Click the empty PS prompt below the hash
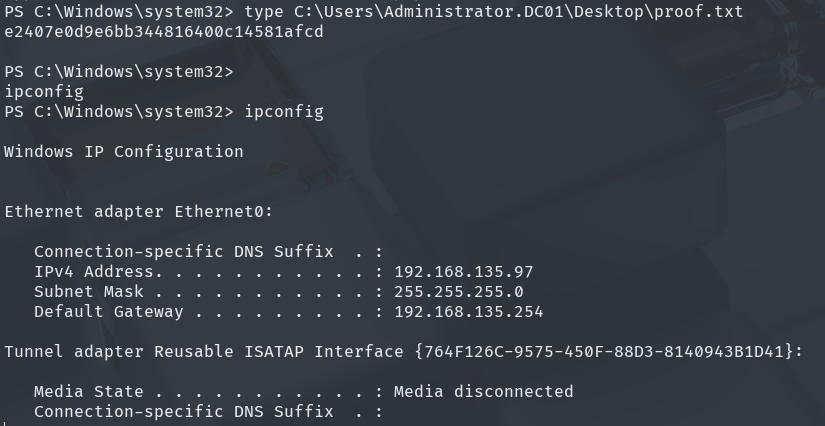Viewport: 825px width, 426px height. pyautogui.click(x=119, y=72)
